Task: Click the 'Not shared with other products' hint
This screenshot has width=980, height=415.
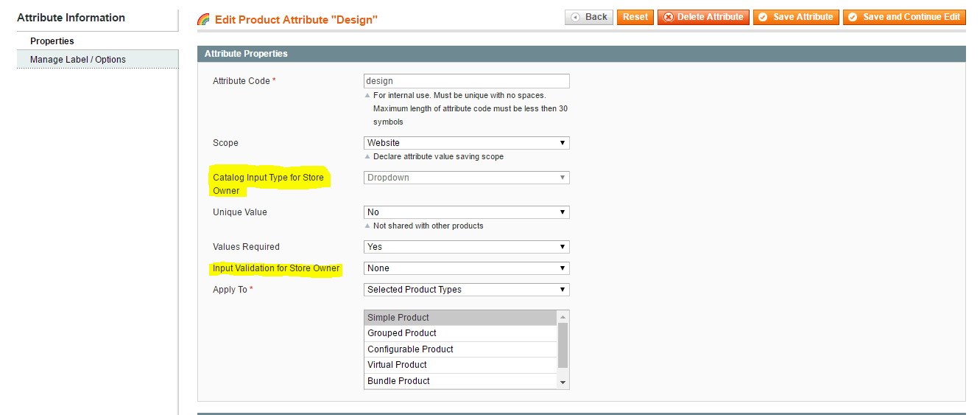Action: coord(429,226)
